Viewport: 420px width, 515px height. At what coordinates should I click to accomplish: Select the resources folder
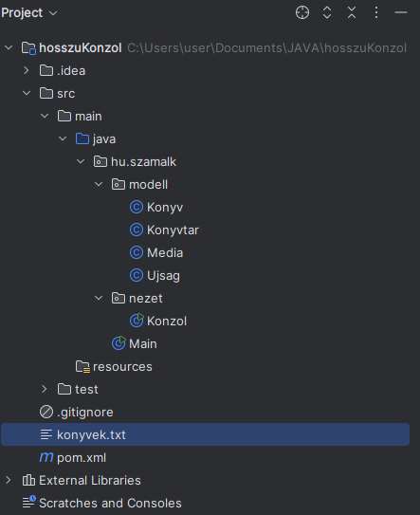coord(122,366)
